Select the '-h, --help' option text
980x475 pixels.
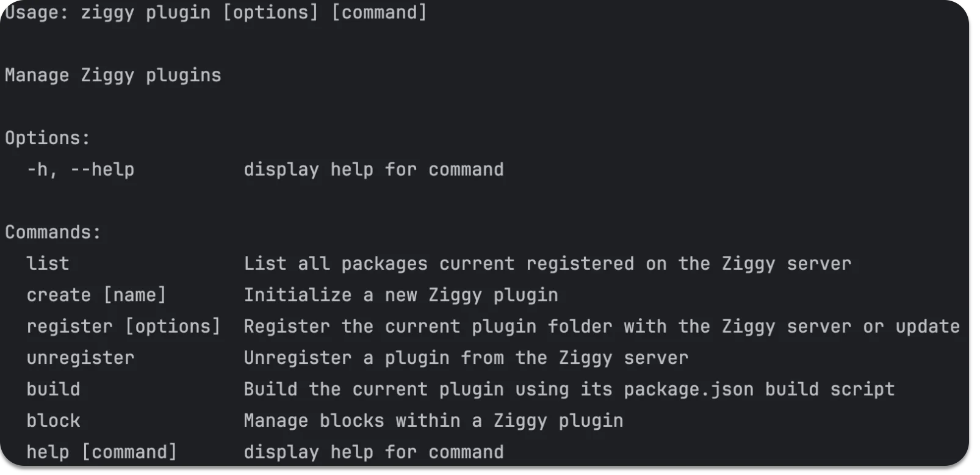click(81, 170)
